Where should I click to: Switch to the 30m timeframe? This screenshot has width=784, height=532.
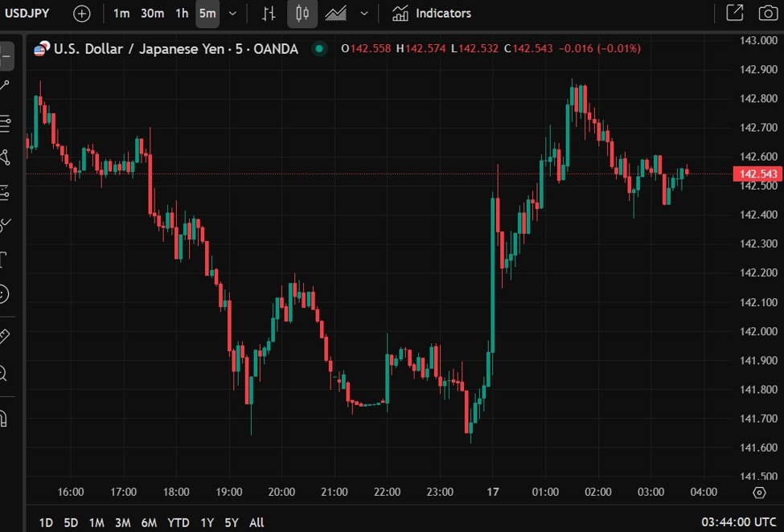pos(152,14)
